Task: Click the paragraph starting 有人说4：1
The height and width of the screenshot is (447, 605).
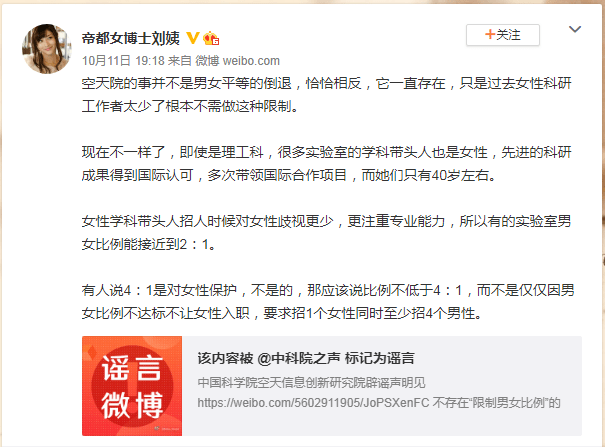Action: tap(328, 302)
